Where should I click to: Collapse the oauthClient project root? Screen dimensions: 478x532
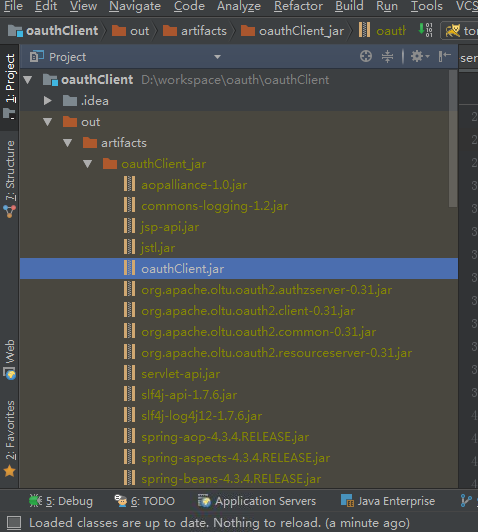click(x=28, y=80)
